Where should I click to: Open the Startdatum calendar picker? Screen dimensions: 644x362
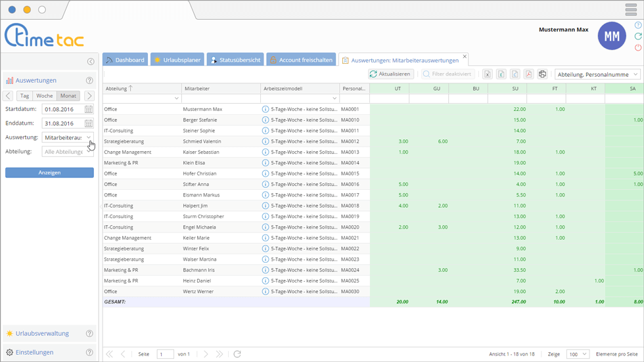89,109
